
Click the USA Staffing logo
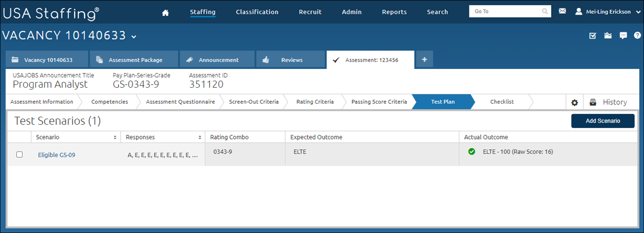pyautogui.click(x=51, y=13)
